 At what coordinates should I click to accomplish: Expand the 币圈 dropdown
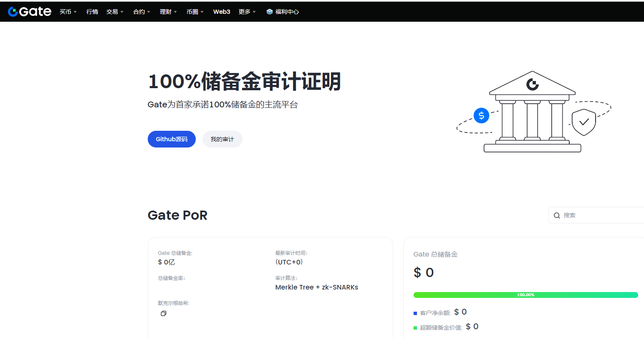(x=195, y=12)
